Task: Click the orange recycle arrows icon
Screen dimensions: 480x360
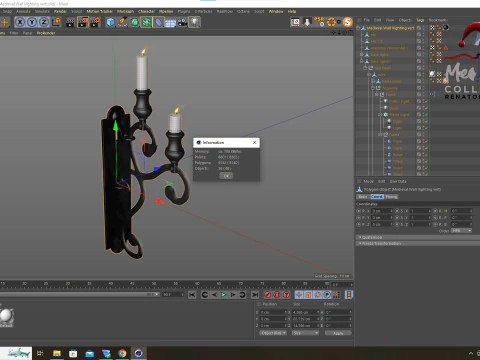Action: (331, 22)
